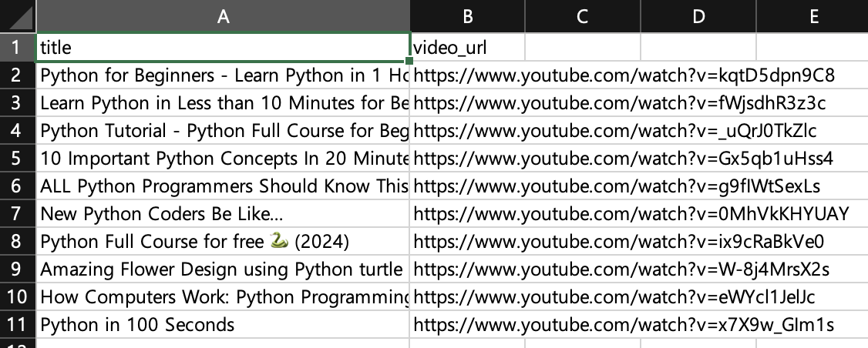Image resolution: width=868 pixels, height=348 pixels.
Task: Select 'Python for Beginners - Learn Python' cell
Action: [223, 75]
